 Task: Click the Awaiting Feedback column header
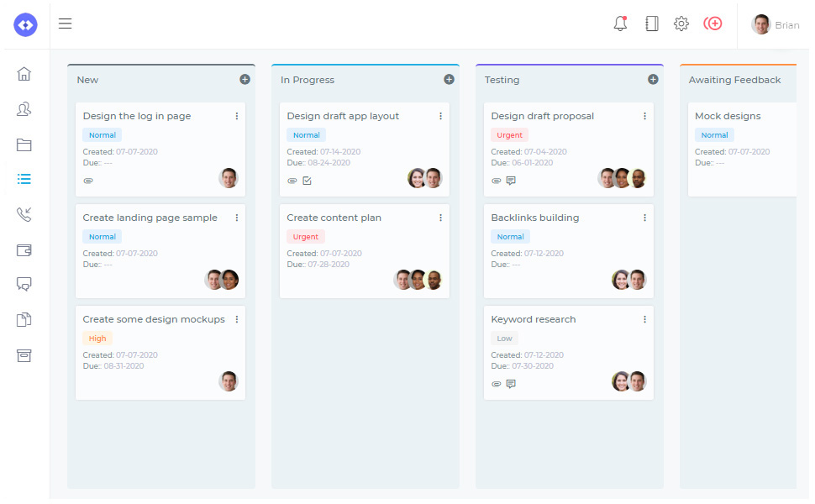734,80
